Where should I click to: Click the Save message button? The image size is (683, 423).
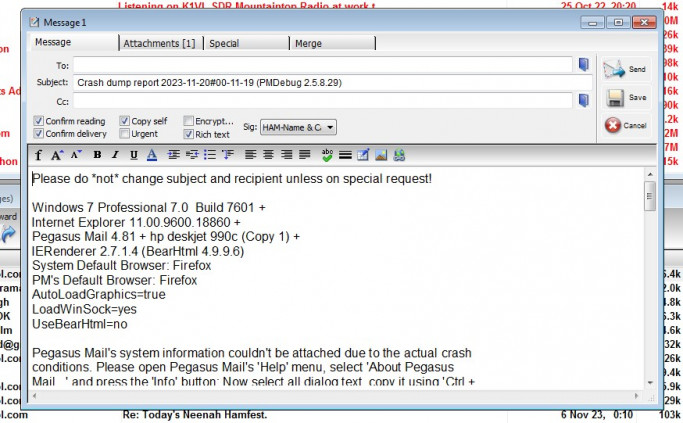[x=625, y=97]
